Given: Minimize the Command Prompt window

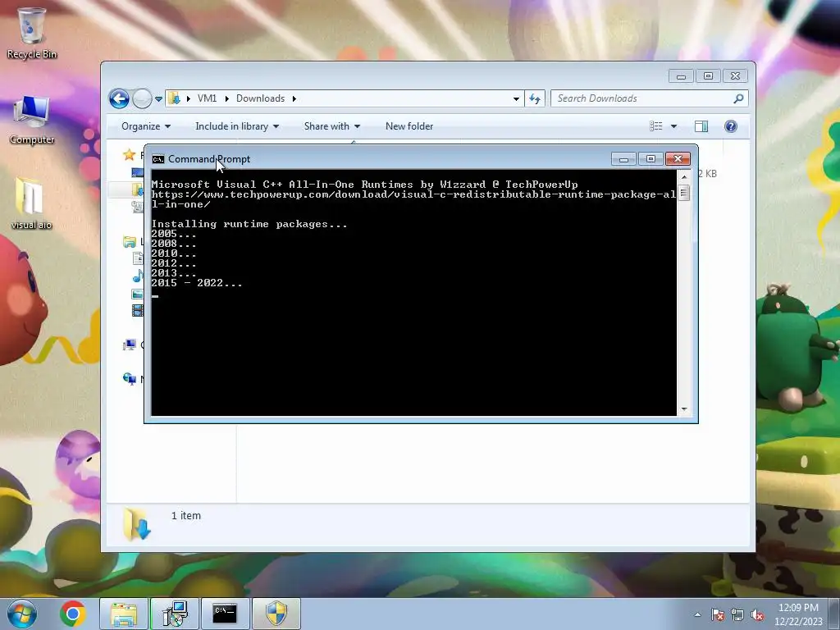Looking at the screenshot, I should [623, 159].
